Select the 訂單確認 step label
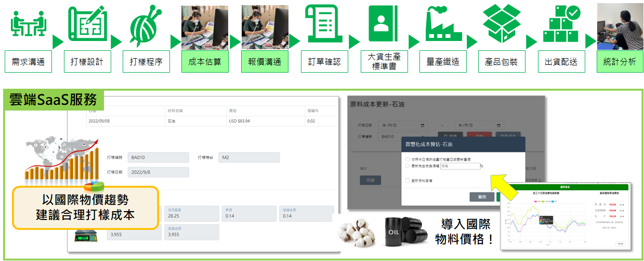Viewport: 644px width, 261px height. [324, 62]
